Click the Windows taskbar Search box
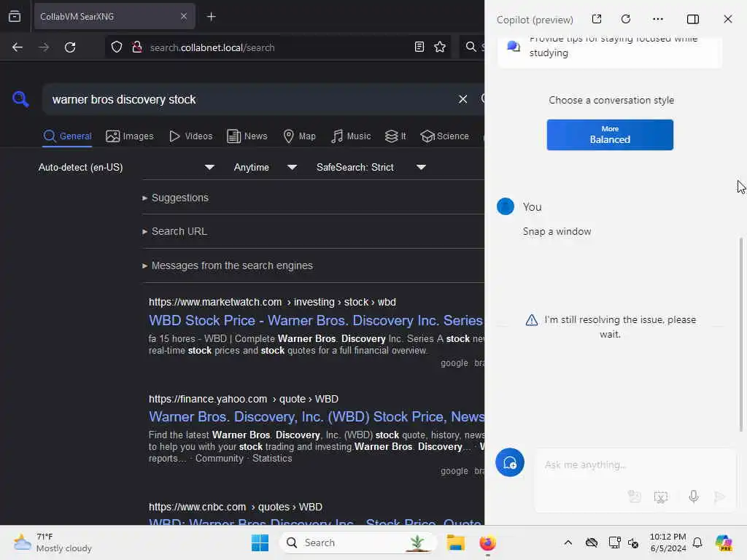The image size is (747, 560). (x=358, y=542)
